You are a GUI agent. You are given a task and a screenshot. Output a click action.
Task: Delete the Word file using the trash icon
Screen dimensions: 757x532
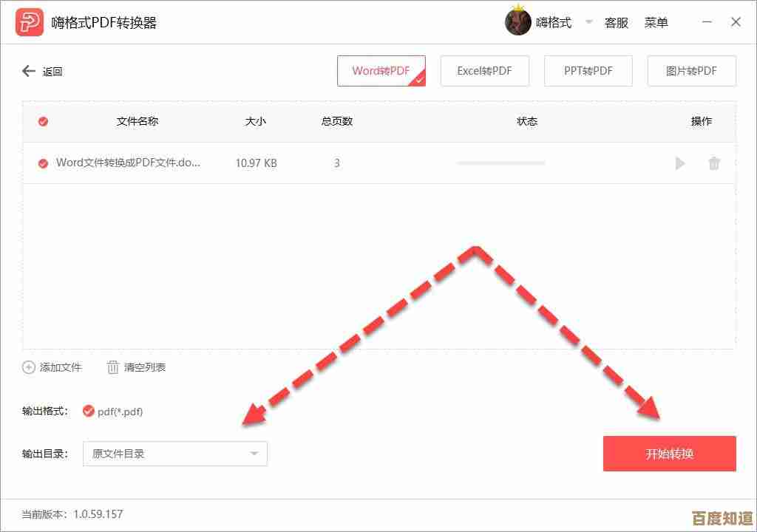[x=714, y=163]
